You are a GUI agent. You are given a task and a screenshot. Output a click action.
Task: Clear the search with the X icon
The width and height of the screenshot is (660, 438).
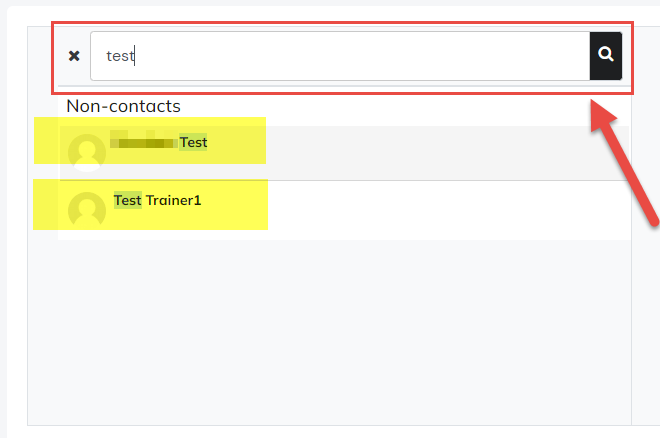tap(74, 56)
